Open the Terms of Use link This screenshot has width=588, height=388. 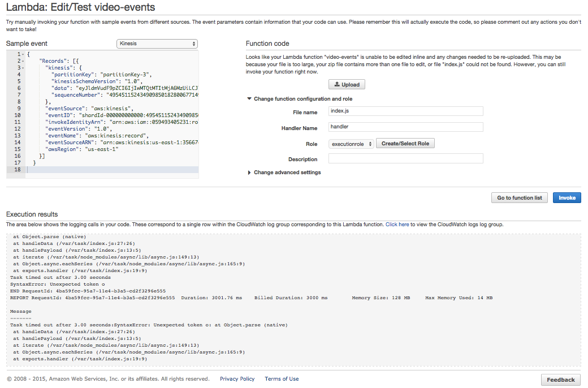click(x=282, y=379)
